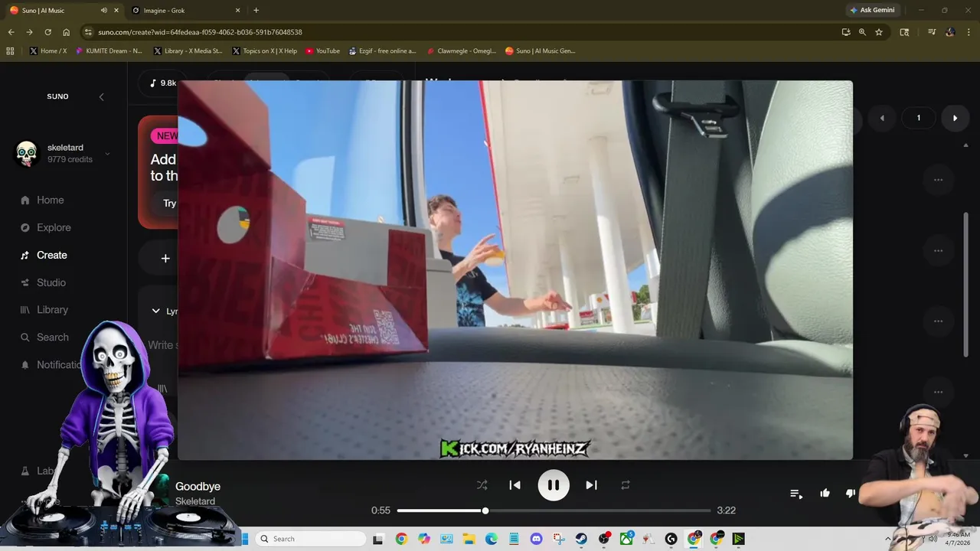Expand the Lyrics section chevron

pos(155,311)
